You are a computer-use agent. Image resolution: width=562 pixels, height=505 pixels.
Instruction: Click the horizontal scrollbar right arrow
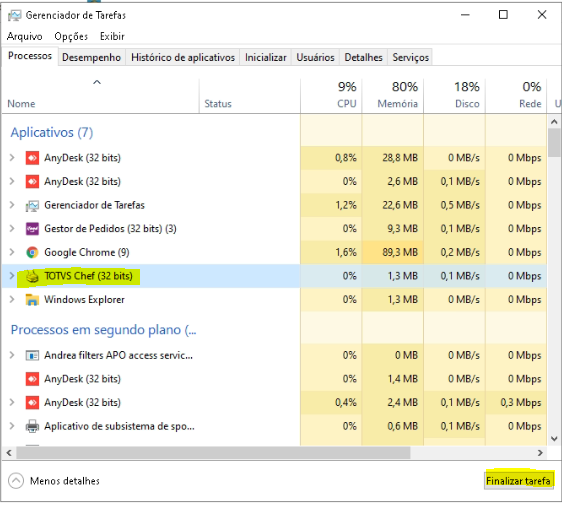click(x=540, y=453)
